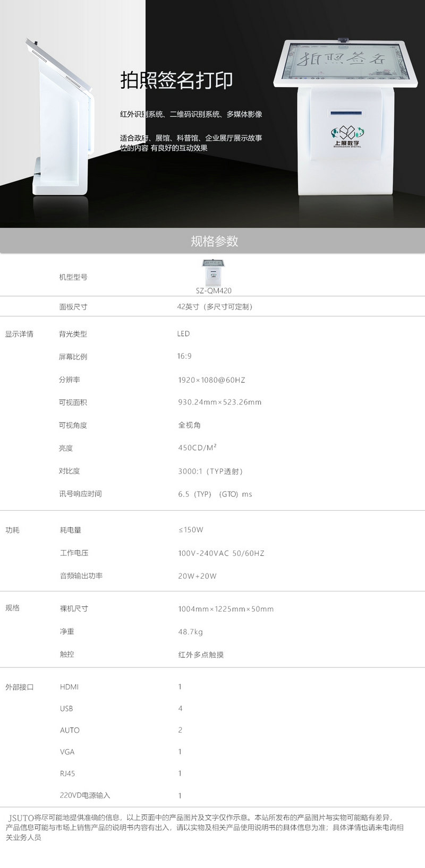Click the SZ-QM420 product thumbnail image
The image size is (425, 868).
coord(212,272)
